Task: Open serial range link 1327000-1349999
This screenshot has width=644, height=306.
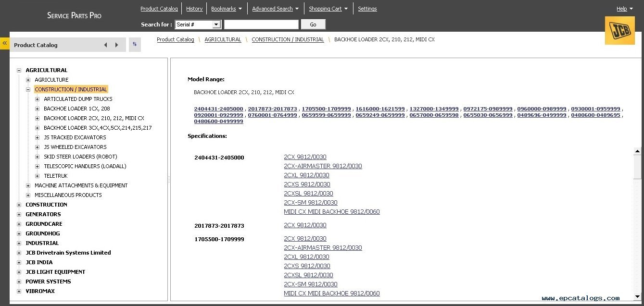Action: tap(434, 109)
